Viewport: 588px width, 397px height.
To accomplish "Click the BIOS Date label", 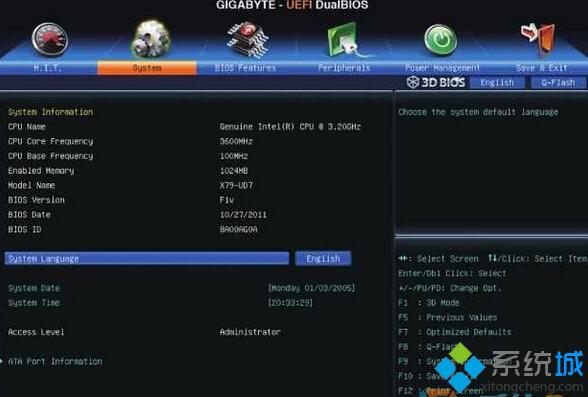I will [x=29, y=214].
